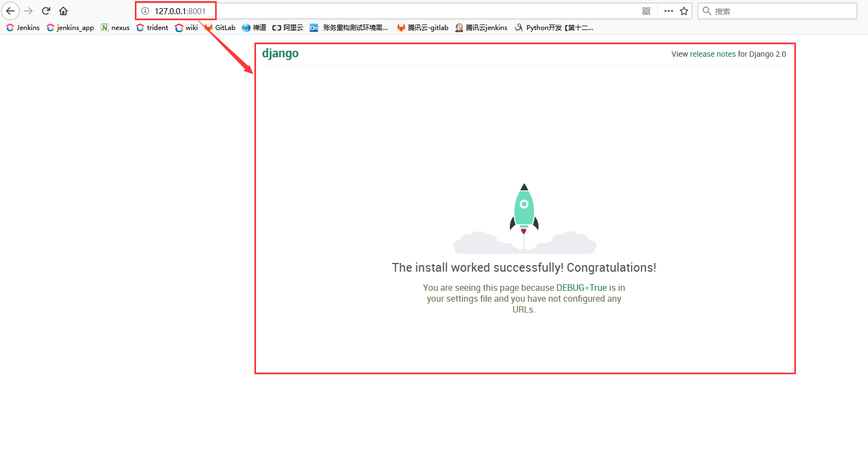The height and width of the screenshot is (455, 868).
Task: Click the magnifier icon in the search box
Action: point(706,11)
